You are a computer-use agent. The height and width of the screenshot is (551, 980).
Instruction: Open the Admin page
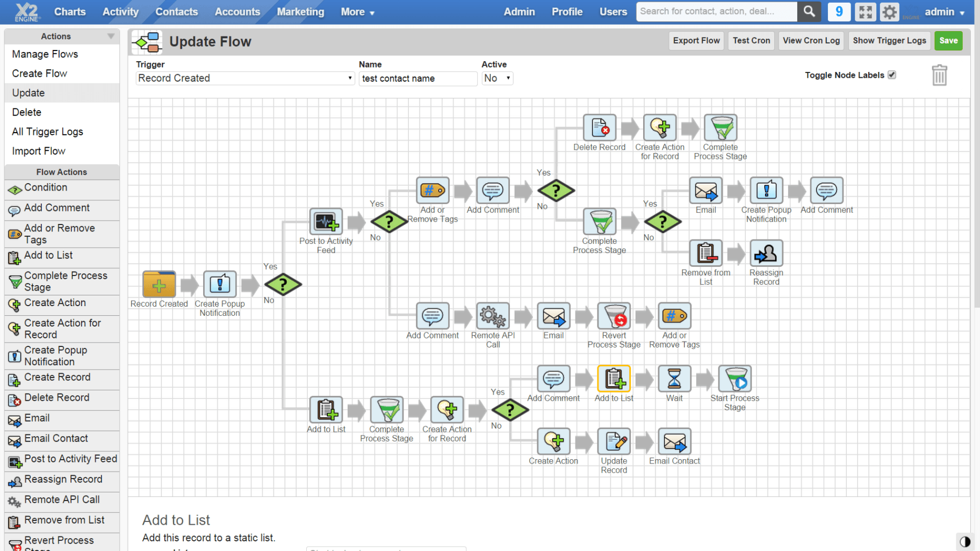(x=519, y=12)
